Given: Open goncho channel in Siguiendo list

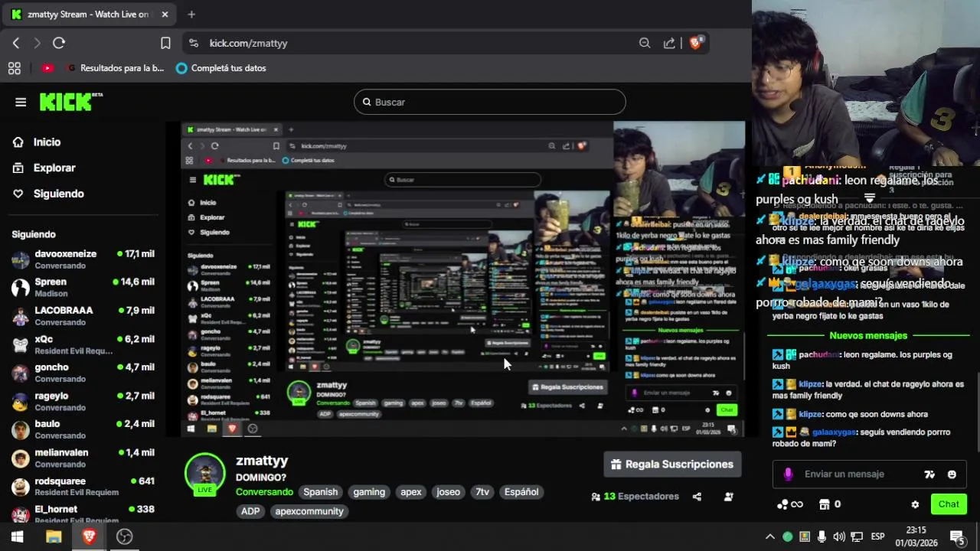Looking at the screenshot, I should click(x=83, y=373).
